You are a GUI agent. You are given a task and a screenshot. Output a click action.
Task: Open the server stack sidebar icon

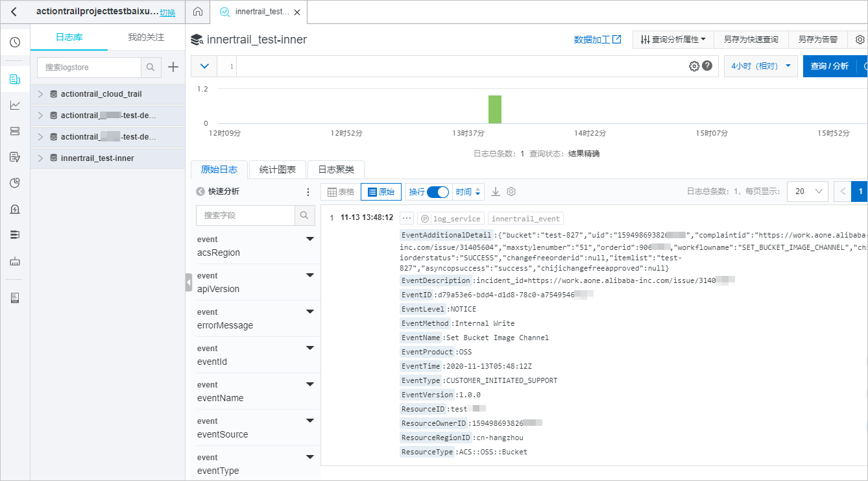point(15,131)
